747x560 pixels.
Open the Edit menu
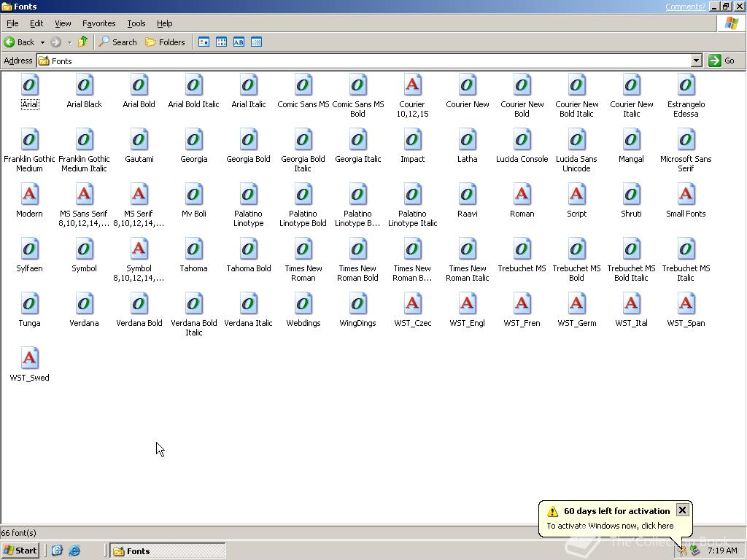[x=36, y=23]
